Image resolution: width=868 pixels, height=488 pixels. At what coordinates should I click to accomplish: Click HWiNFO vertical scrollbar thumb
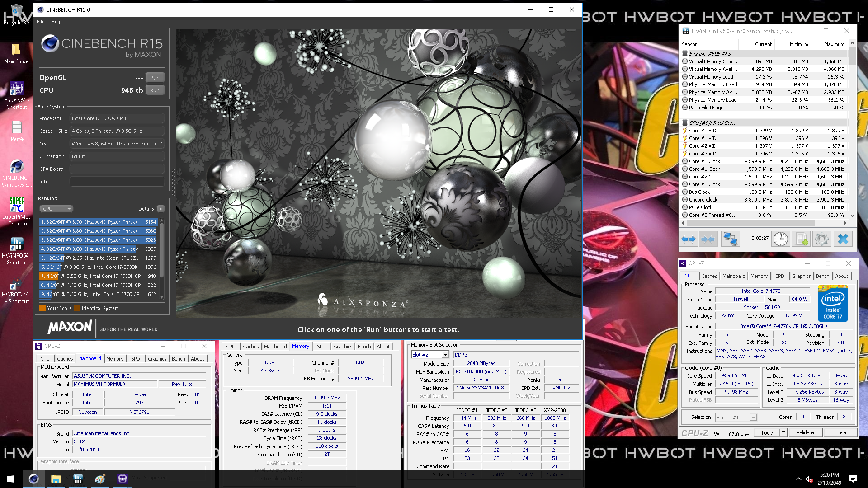coord(852,56)
